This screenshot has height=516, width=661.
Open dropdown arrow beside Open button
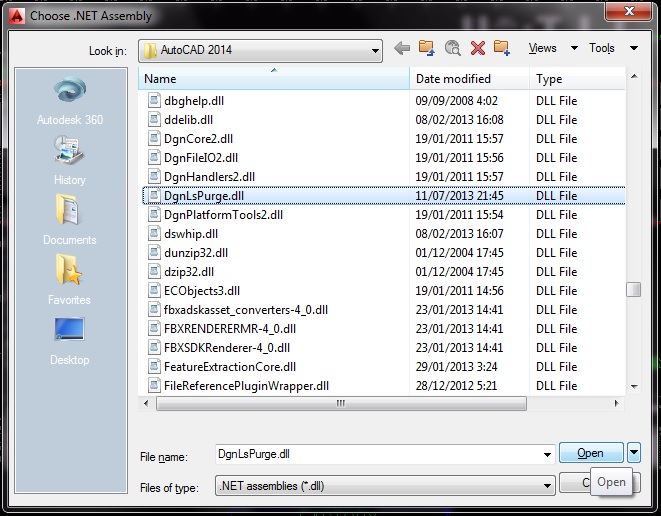click(x=634, y=453)
